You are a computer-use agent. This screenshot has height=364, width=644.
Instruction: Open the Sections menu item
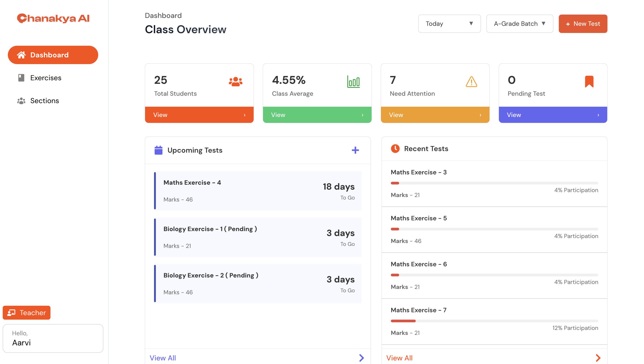click(53, 101)
